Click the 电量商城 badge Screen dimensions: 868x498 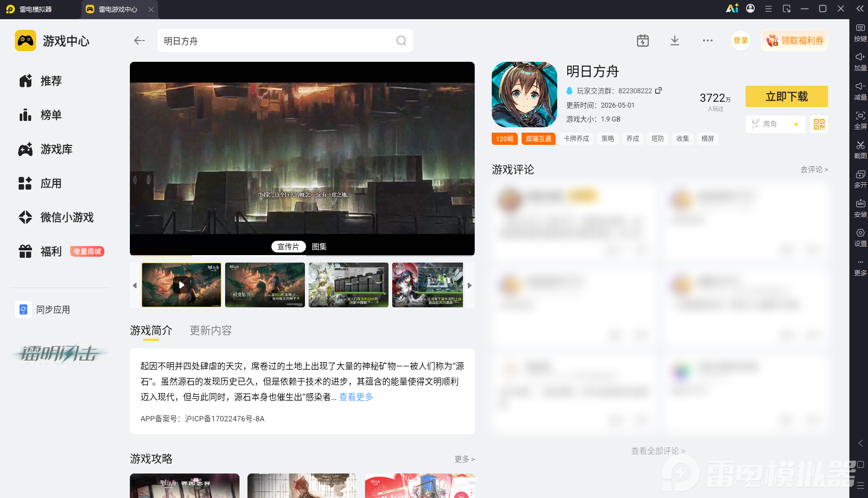pos(87,251)
